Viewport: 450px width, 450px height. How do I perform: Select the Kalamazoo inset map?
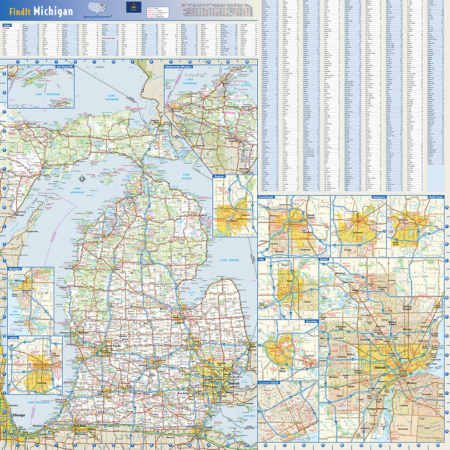[x=359, y=226]
